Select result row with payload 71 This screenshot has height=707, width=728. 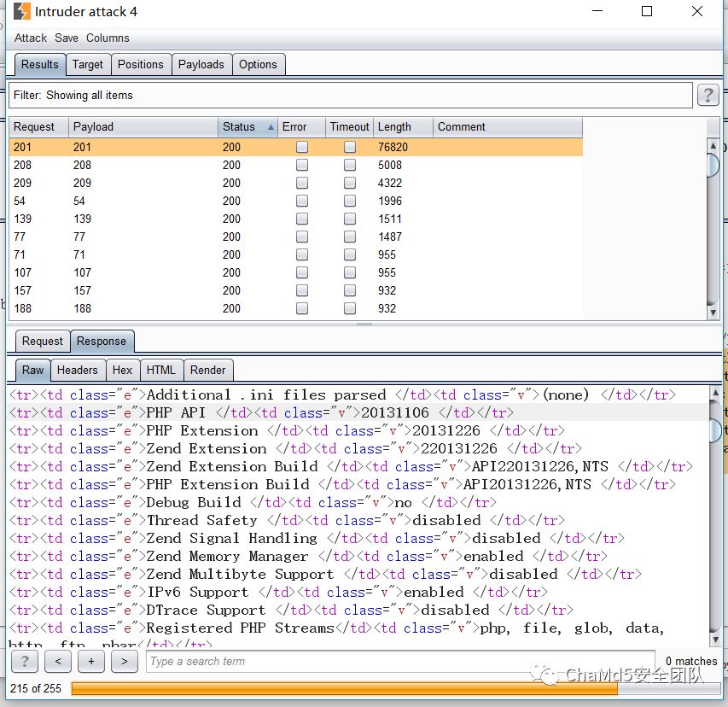[x=296, y=254]
